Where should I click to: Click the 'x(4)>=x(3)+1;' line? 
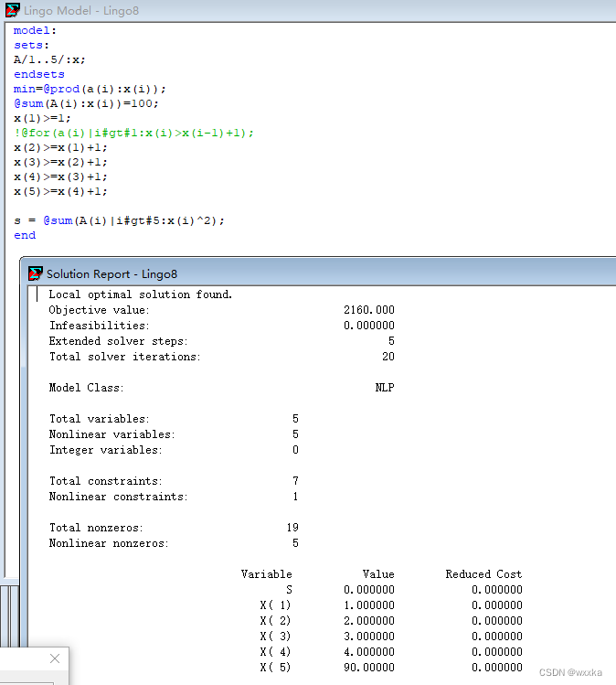[x=60, y=177]
